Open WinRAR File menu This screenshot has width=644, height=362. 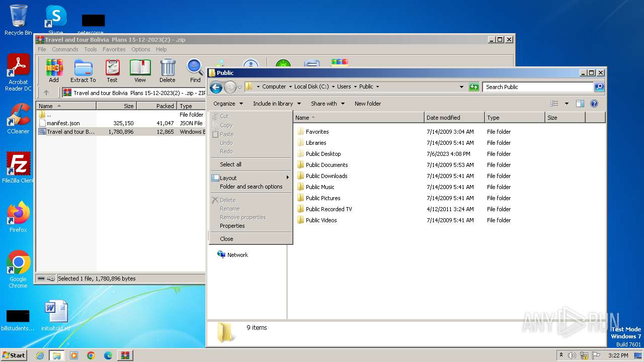(x=42, y=49)
